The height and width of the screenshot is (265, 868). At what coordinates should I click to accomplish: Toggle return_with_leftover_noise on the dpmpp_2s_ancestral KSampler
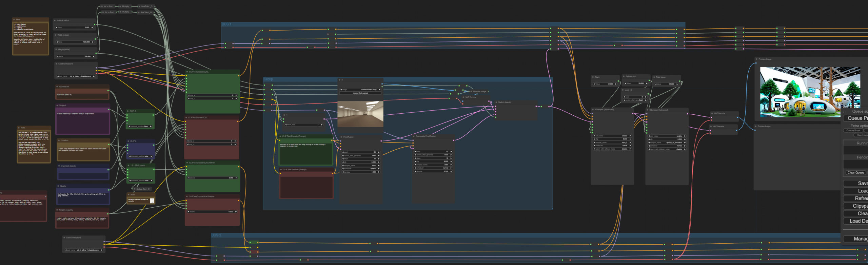(x=667, y=149)
